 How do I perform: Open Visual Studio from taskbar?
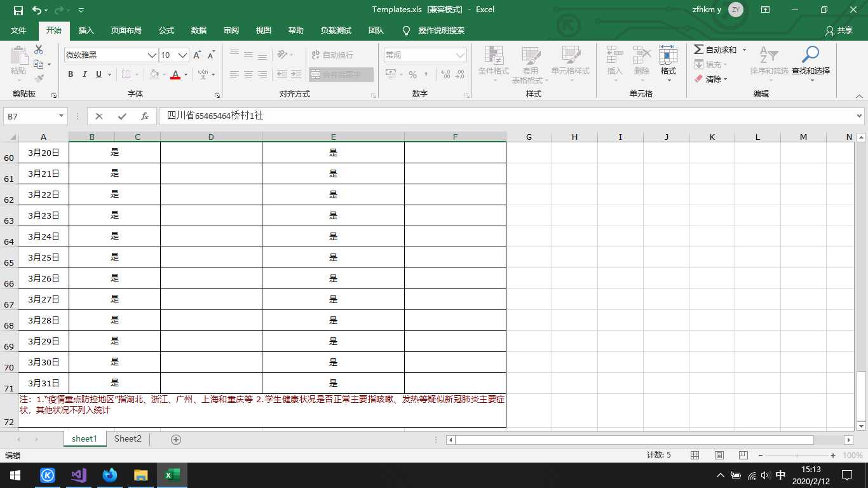[x=79, y=475]
